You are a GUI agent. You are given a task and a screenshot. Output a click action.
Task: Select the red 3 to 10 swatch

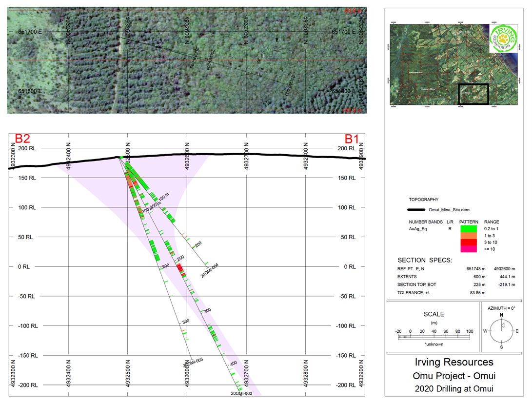point(469,242)
